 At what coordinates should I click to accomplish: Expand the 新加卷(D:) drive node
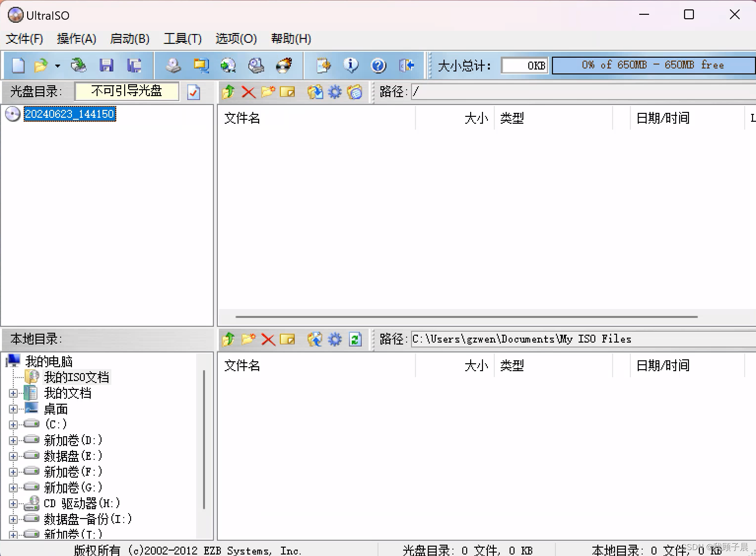click(x=13, y=440)
